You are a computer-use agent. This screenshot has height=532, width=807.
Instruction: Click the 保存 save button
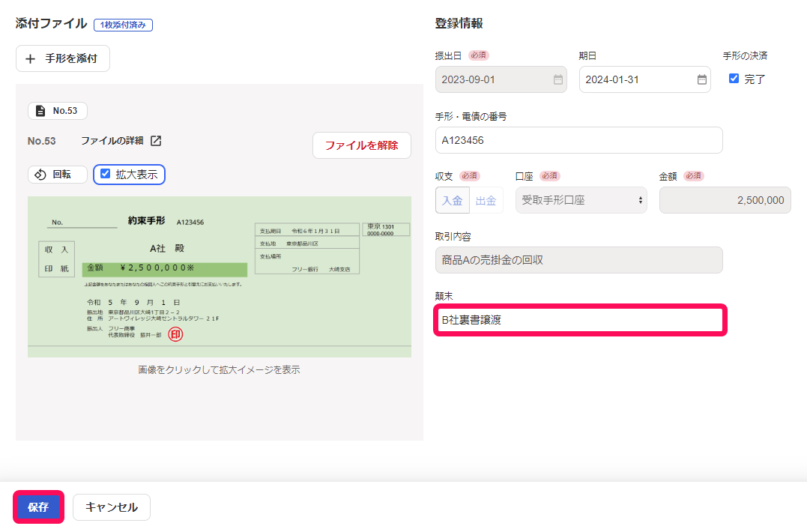pyautogui.click(x=39, y=507)
